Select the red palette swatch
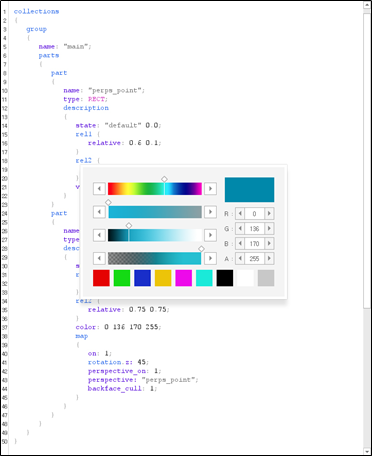This screenshot has width=372, height=456. (x=101, y=278)
